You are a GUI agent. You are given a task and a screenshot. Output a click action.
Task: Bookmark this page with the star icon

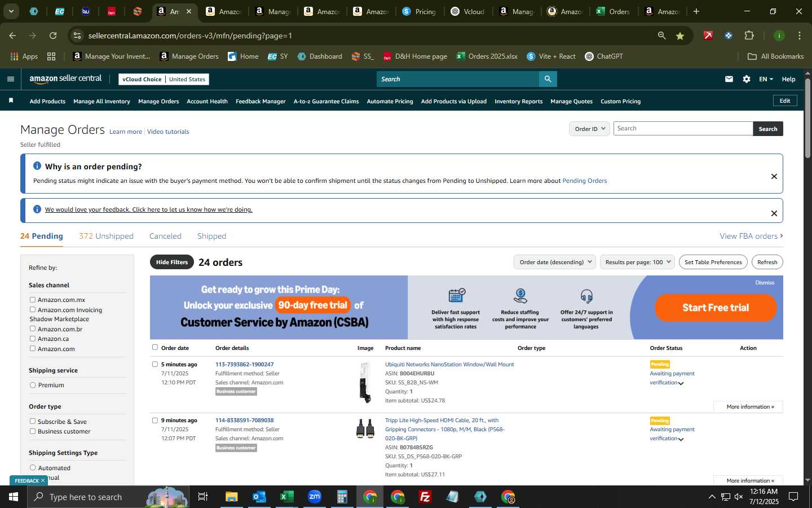click(x=680, y=36)
